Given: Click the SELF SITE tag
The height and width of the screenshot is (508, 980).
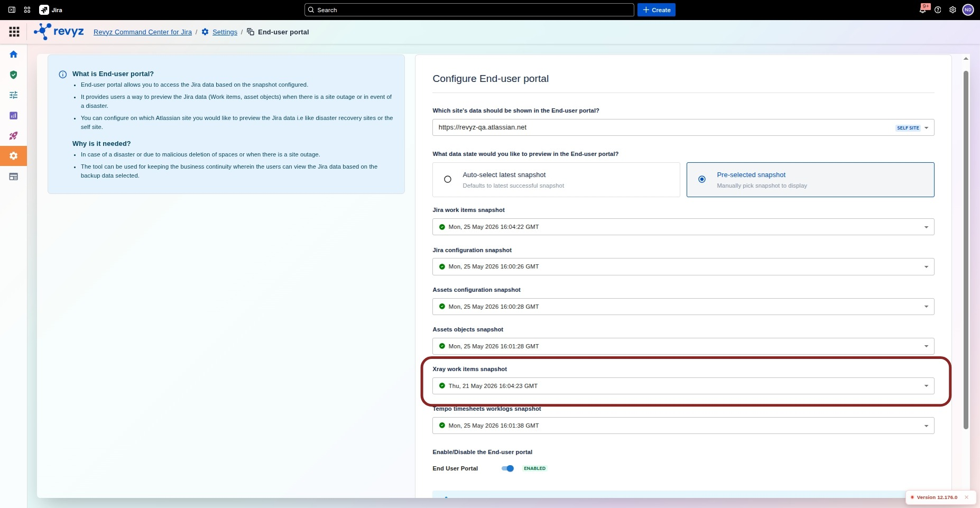Looking at the screenshot, I should 908,128.
